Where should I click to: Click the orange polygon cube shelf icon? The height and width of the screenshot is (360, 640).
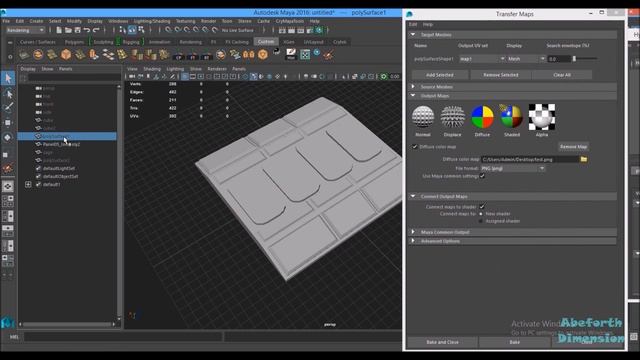click(66, 54)
